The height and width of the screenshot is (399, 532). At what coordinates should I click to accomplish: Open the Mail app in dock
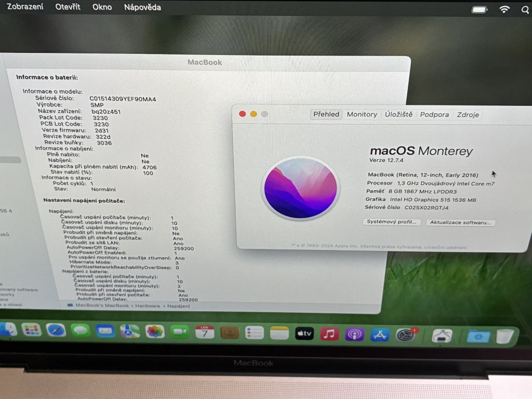click(x=105, y=331)
